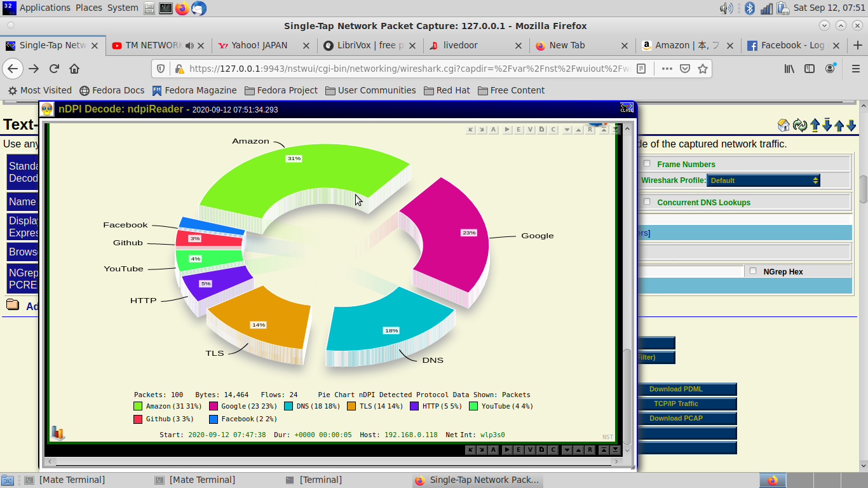Screen dimensions: 868x488
Task: Click the jump-to-bottom arrow icon with bar
Action: coord(827,125)
